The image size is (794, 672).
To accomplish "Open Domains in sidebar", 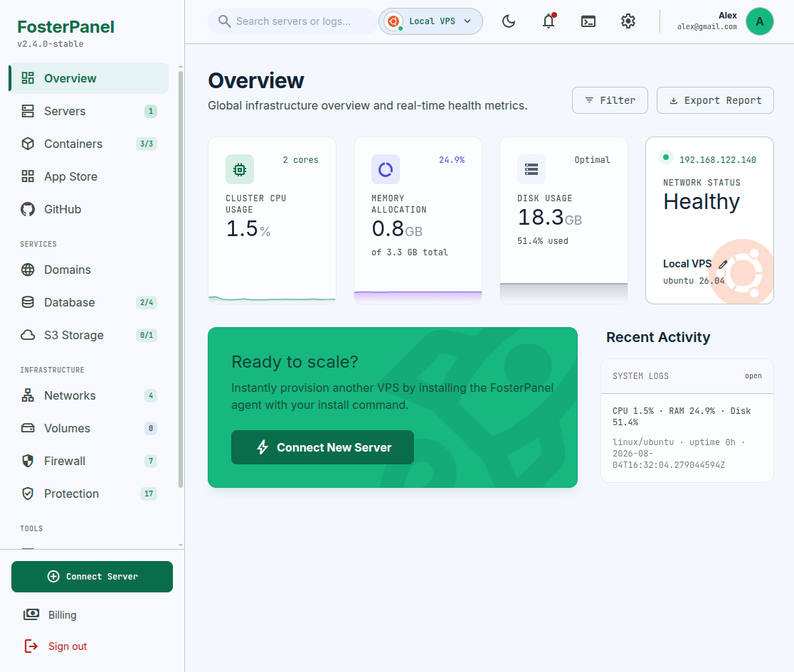I will tap(89, 270).
